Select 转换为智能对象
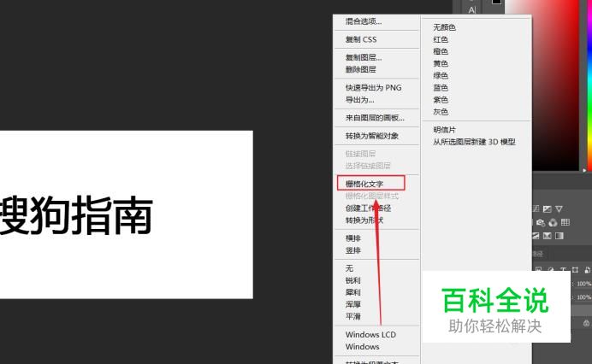Viewport: 592px width, 364px height. 372,136
